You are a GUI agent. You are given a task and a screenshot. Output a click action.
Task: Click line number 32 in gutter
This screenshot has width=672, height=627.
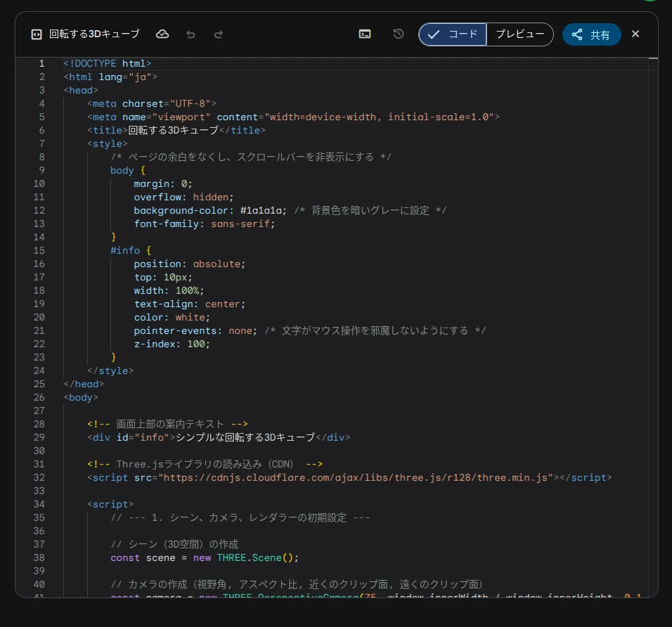pyautogui.click(x=39, y=477)
